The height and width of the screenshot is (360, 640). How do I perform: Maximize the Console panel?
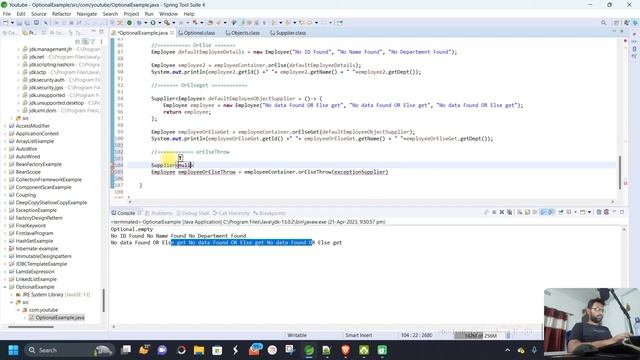622,212
